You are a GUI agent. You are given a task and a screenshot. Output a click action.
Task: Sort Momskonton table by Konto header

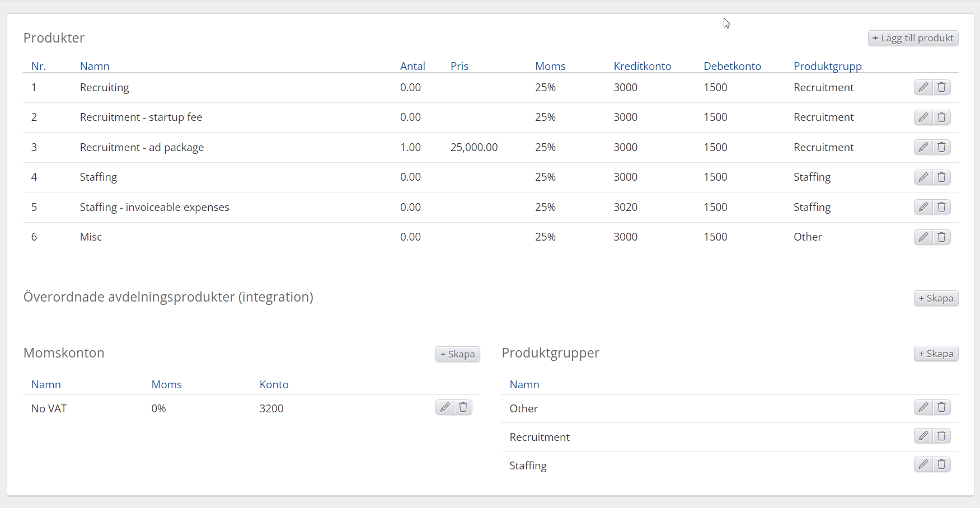274,384
